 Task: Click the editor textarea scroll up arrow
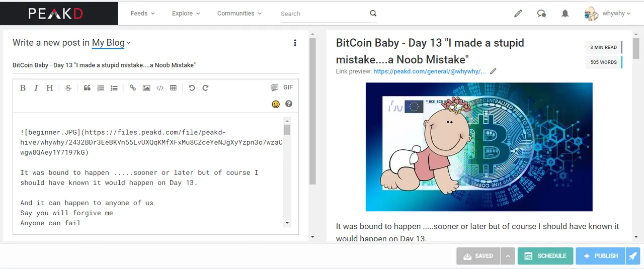tap(287, 121)
